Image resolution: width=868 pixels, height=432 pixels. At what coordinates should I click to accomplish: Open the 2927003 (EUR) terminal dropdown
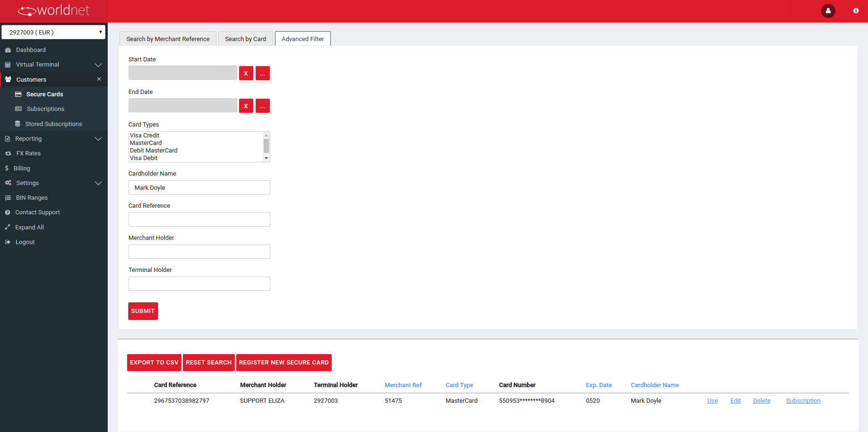53,32
